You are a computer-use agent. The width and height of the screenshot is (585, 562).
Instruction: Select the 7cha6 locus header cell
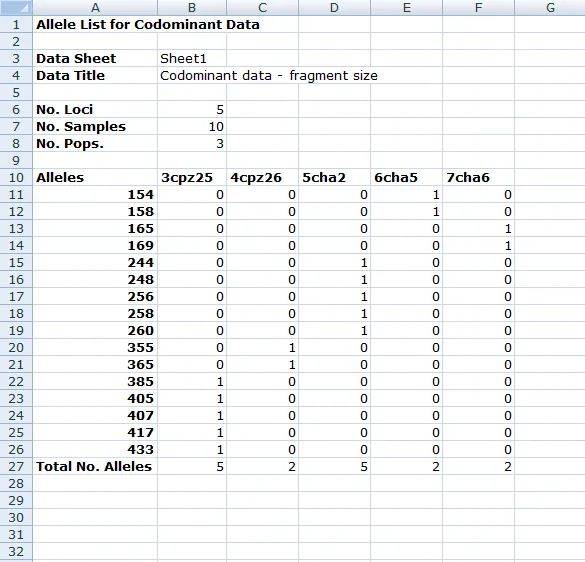pos(478,178)
